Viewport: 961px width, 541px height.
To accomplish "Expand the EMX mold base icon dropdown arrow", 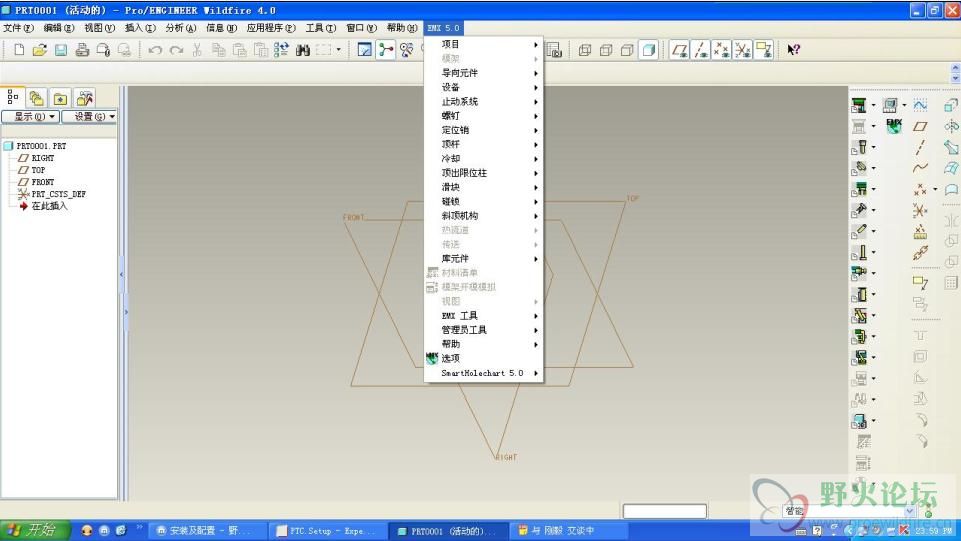I will pos(874,105).
